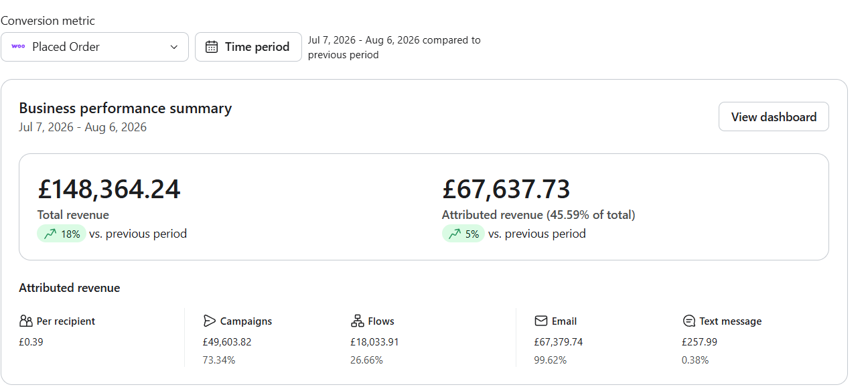The image size is (868, 389).
Task: Click the Text message bubble icon
Action: (689, 321)
